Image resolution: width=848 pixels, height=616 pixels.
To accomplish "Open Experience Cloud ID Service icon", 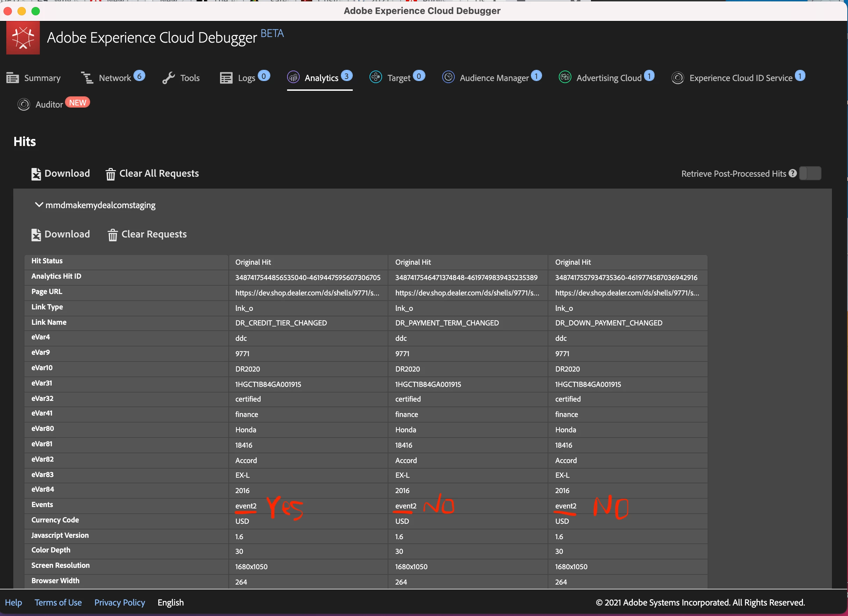I will click(678, 78).
